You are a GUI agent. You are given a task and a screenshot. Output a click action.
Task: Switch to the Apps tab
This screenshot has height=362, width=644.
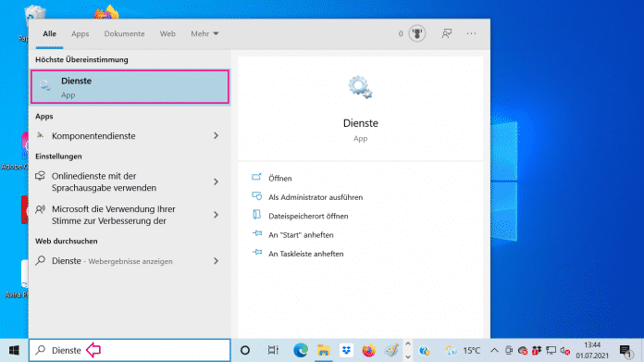(x=80, y=33)
